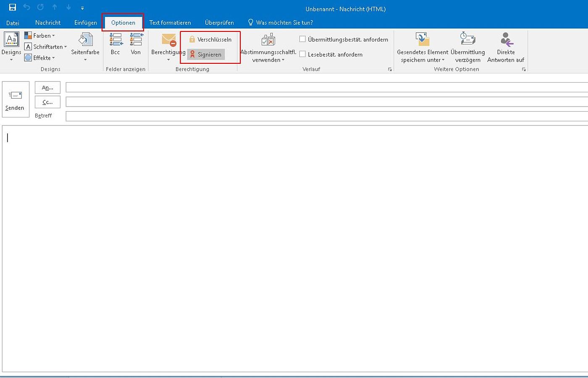Switch to the Nachricht tab
The width and height of the screenshot is (588, 378).
pos(48,23)
